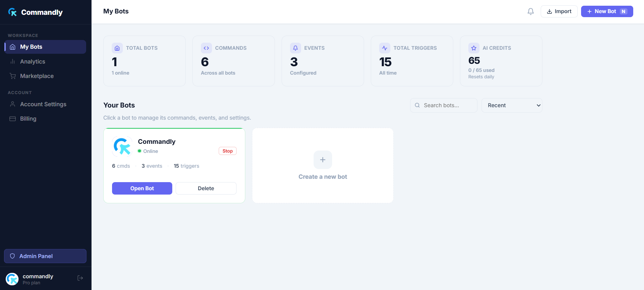Click the AI Credits star icon
Viewport: 644px width, 290px height.
[x=474, y=48]
